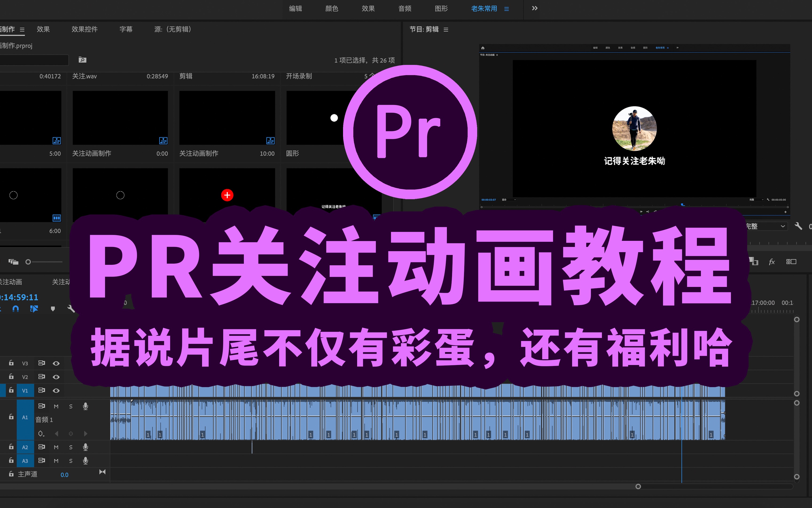Image resolution: width=812 pixels, height=508 pixels.
Task: Select the V3 track target
Action: point(25,363)
